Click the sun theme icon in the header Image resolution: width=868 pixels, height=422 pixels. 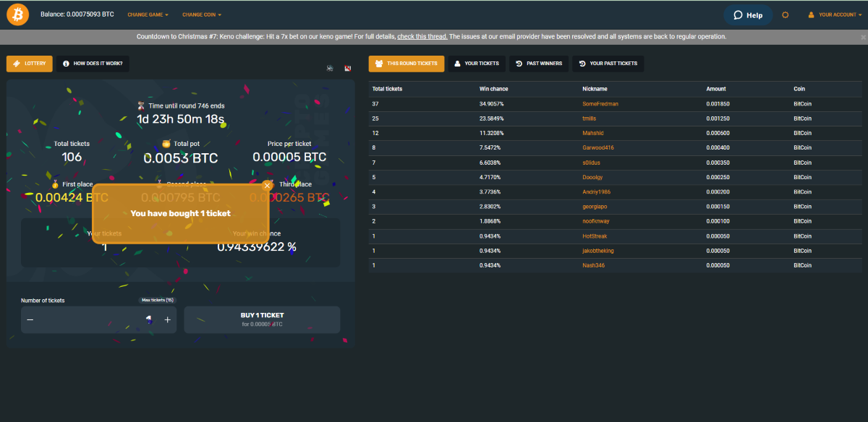pyautogui.click(x=786, y=14)
